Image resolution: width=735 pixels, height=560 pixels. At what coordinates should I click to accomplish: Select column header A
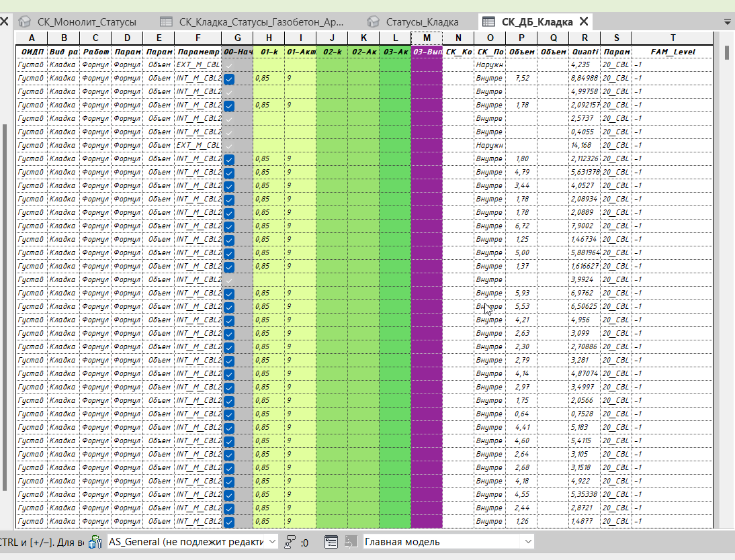coord(32,38)
